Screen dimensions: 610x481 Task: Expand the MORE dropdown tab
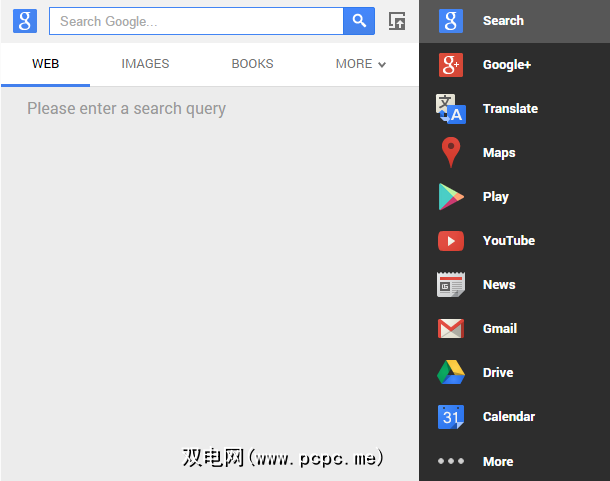pos(361,64)
